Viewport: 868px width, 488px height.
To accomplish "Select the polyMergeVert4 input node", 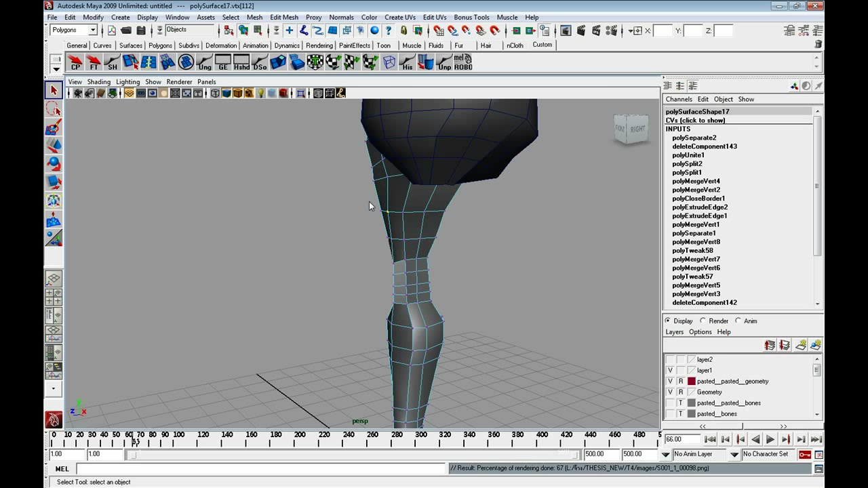I will tap(696, 181).
